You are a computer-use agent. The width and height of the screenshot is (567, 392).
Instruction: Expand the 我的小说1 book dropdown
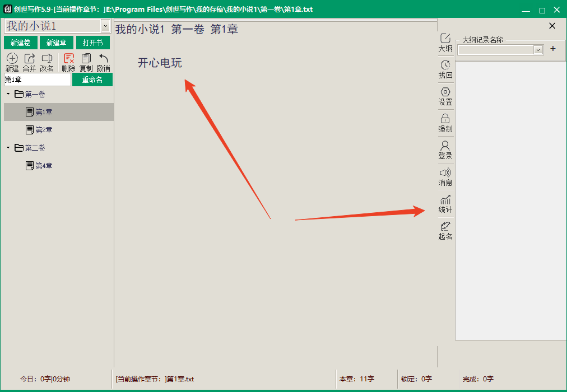105,26
